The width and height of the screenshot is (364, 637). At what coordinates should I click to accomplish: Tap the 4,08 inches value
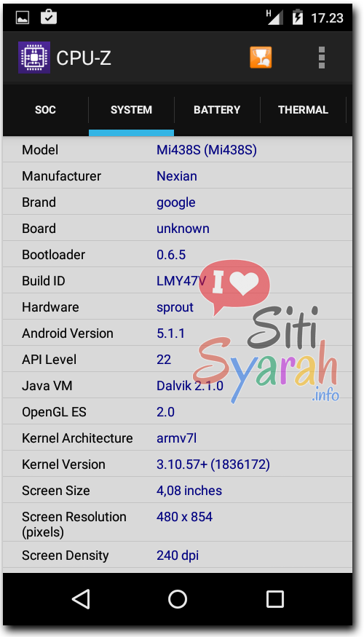189,491
